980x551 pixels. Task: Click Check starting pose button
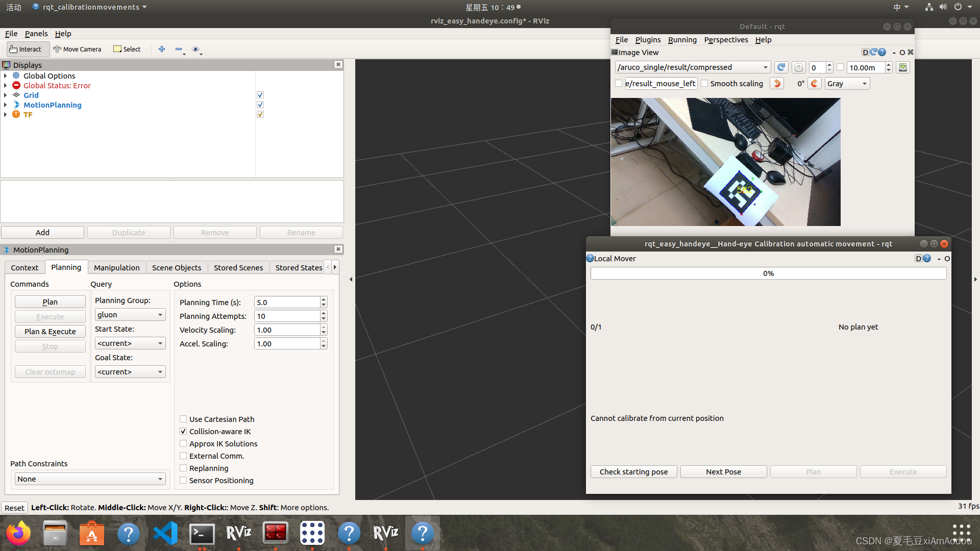[634, 472]
